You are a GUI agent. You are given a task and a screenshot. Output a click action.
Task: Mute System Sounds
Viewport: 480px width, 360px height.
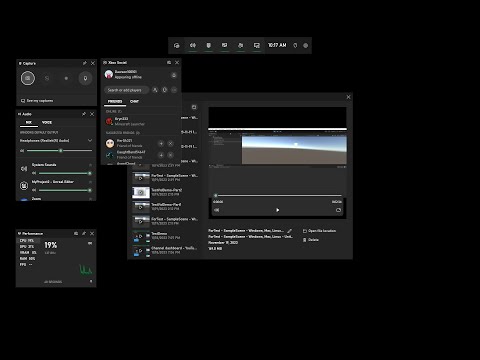pos(34,173)
